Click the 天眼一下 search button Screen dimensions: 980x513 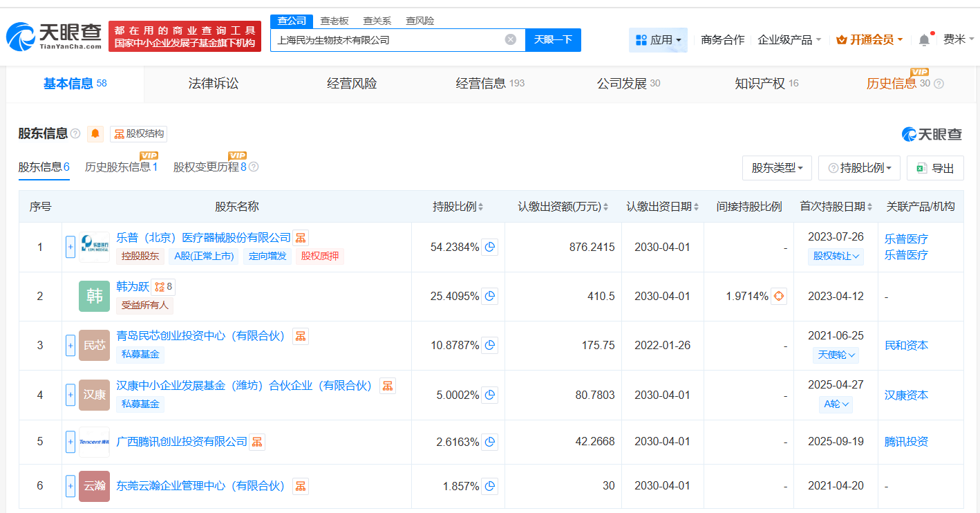554,39
